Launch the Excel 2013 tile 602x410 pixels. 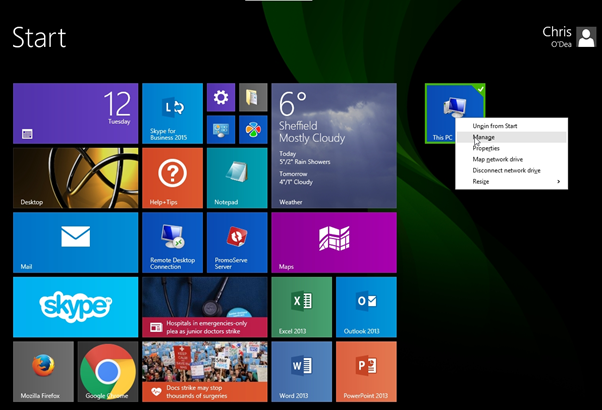[301, 307]
